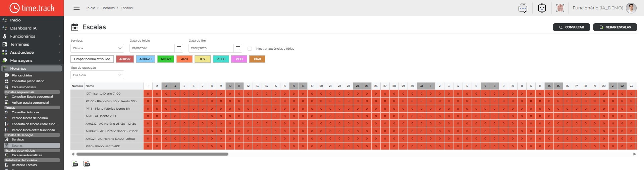This screenshot has width=644, height=170.
Task: Open Escalas mensais in the sidebar
Action: (x=23, y=87)
